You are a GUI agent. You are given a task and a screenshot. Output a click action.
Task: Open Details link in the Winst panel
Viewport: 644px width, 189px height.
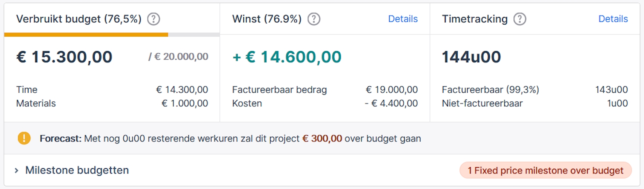[x=403, y=19]
